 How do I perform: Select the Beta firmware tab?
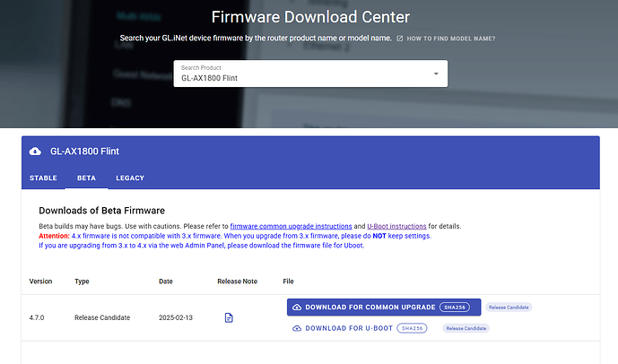pyautogui.click(x=86, y=178)
